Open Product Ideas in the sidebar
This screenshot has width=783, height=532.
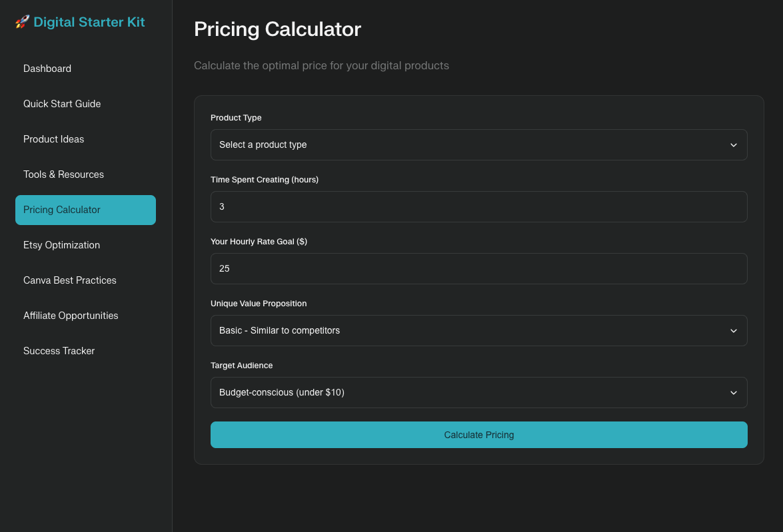[x=54, y=139]
